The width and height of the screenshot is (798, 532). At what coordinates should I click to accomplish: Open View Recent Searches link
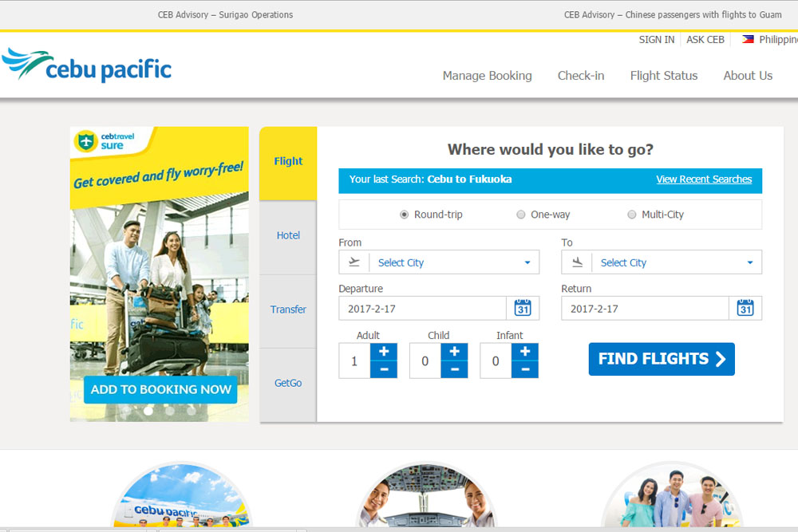pos(704,179)
